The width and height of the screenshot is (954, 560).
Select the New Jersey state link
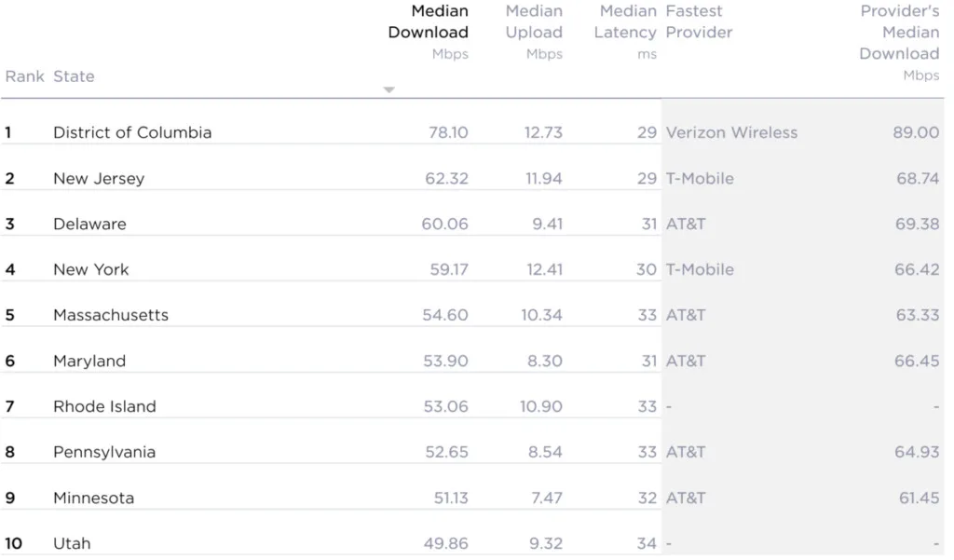point(99,178)
